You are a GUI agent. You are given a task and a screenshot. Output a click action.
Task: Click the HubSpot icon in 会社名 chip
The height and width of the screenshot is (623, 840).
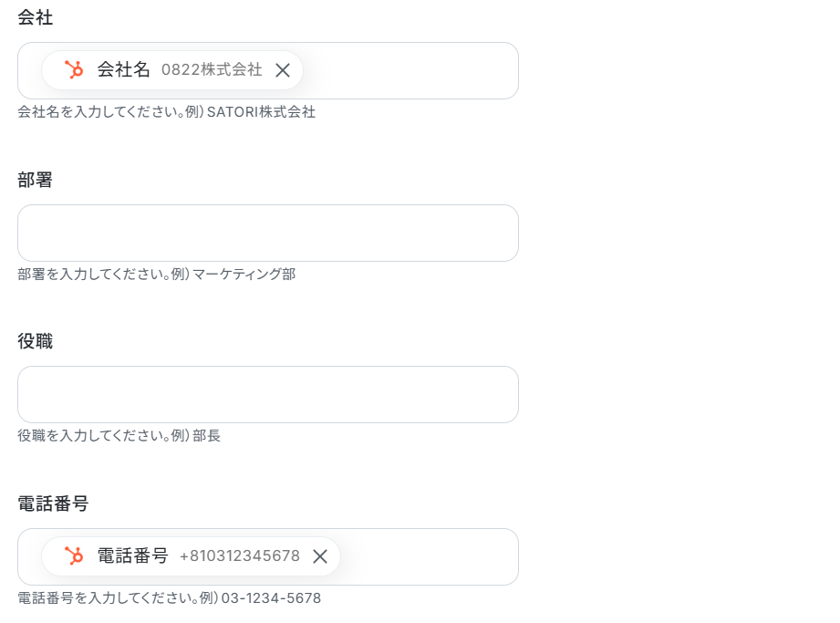pyautogui.click(x=74, y=69)
